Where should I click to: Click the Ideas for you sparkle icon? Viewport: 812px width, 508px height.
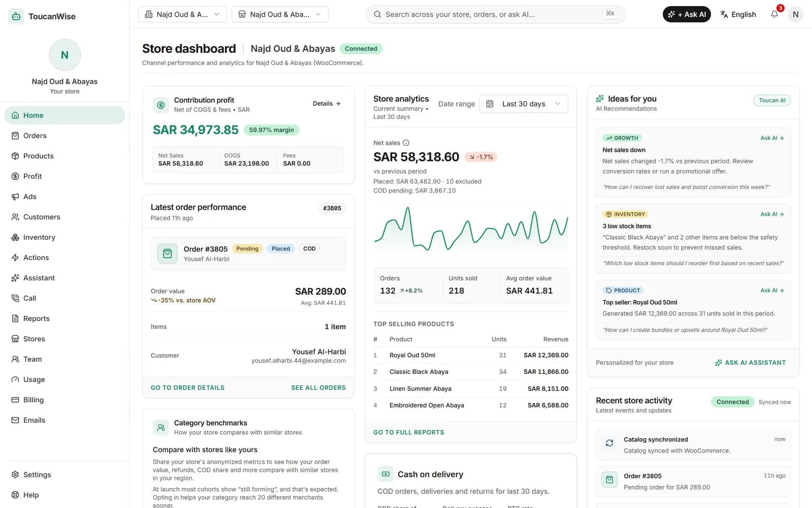pyautogui.click(x=600, y=99)
